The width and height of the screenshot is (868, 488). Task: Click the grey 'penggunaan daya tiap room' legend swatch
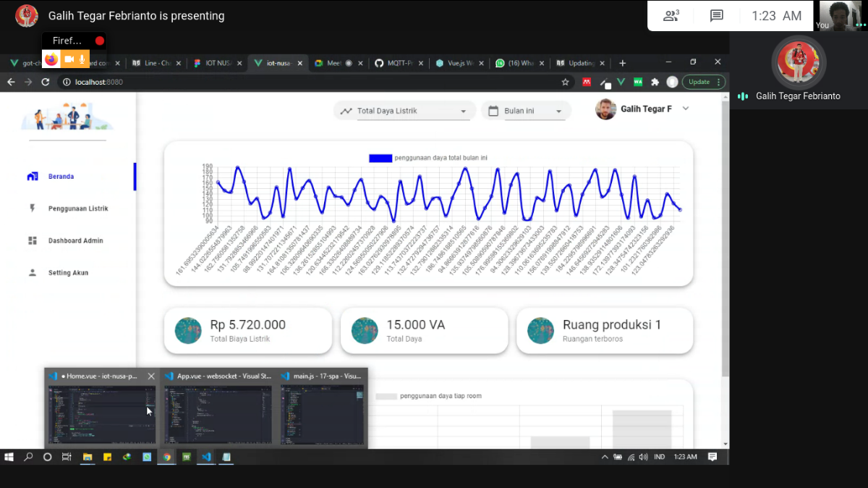pos(386,396)
